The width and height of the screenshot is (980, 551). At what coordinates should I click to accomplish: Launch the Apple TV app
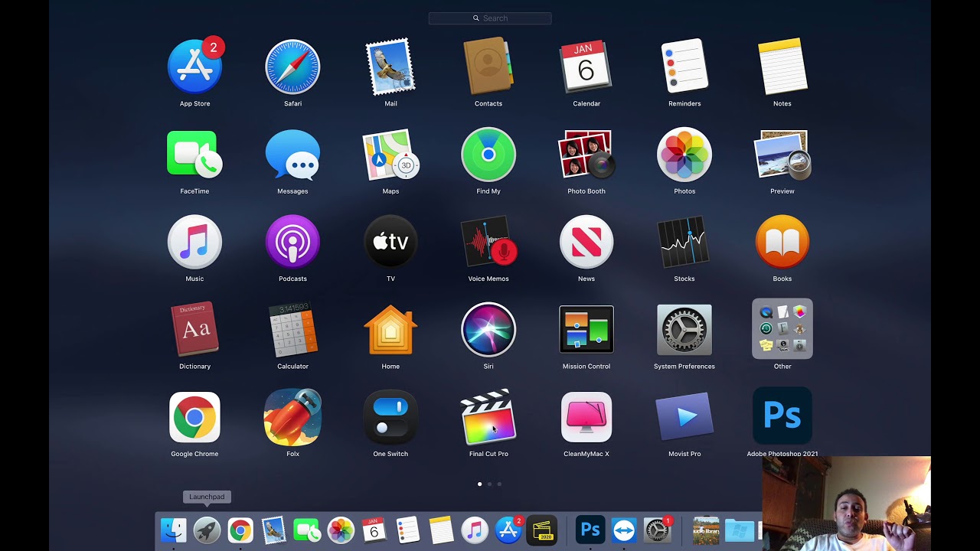pyautogui.click(x=390, y=243)
